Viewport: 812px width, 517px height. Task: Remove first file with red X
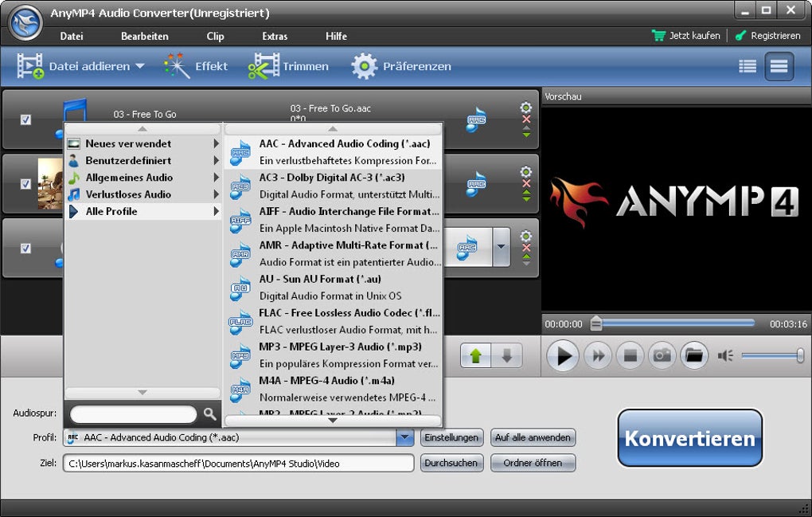pos(526,119)
